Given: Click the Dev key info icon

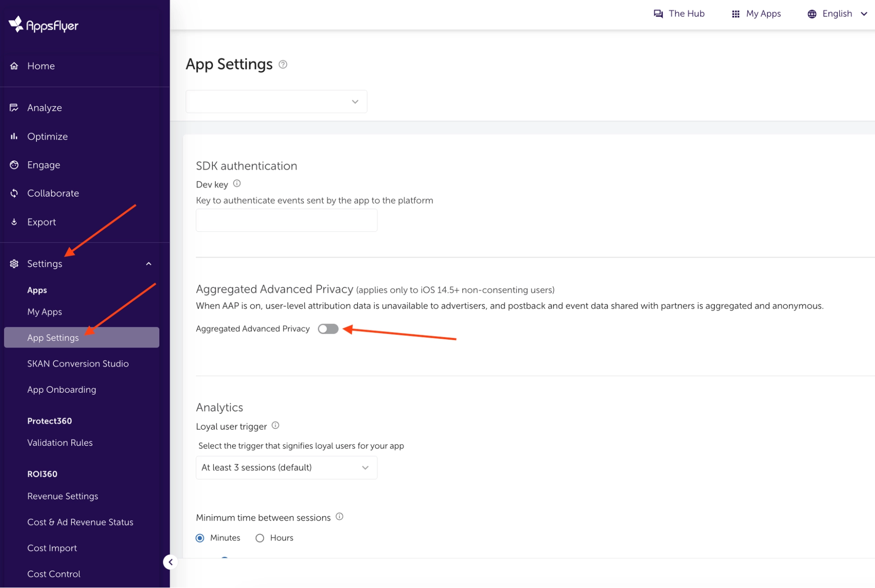Looking at the screenshot, I should tap(237, 184).
